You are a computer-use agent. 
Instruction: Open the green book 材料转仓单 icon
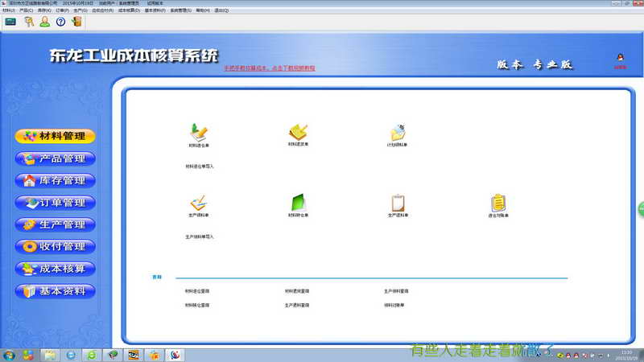point(298,203)
